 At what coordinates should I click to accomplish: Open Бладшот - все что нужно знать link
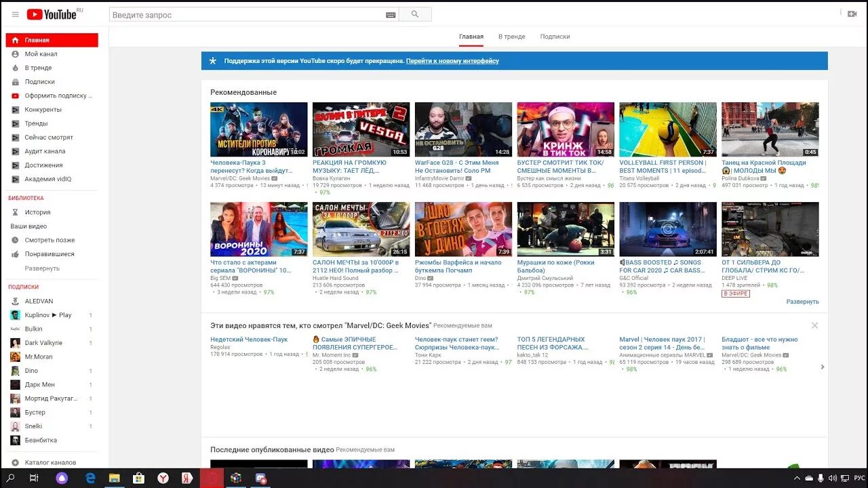(x=759, y=344)
